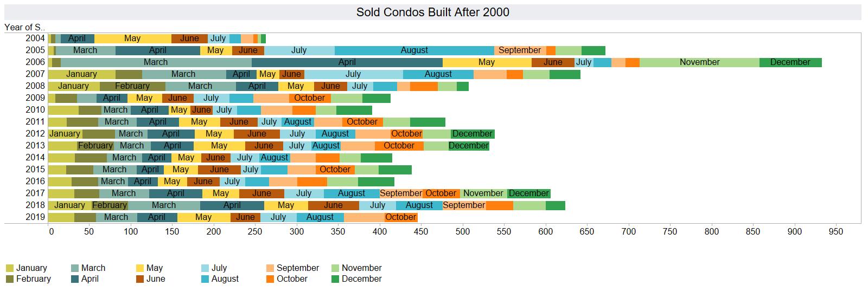
Task: Click the 2005 August bar segment
Action: [414, 50]
